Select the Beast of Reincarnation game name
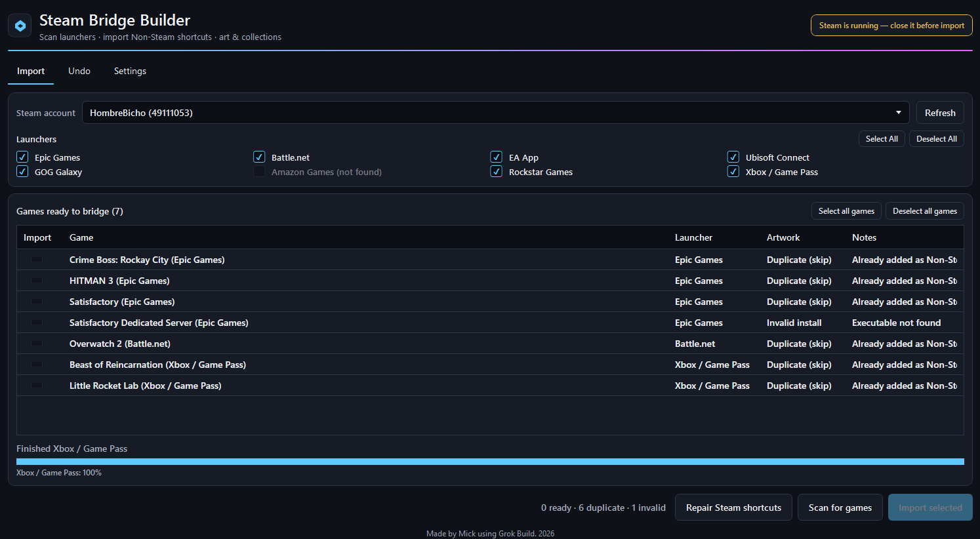This screenshot has width=980, height=539. 157,365
